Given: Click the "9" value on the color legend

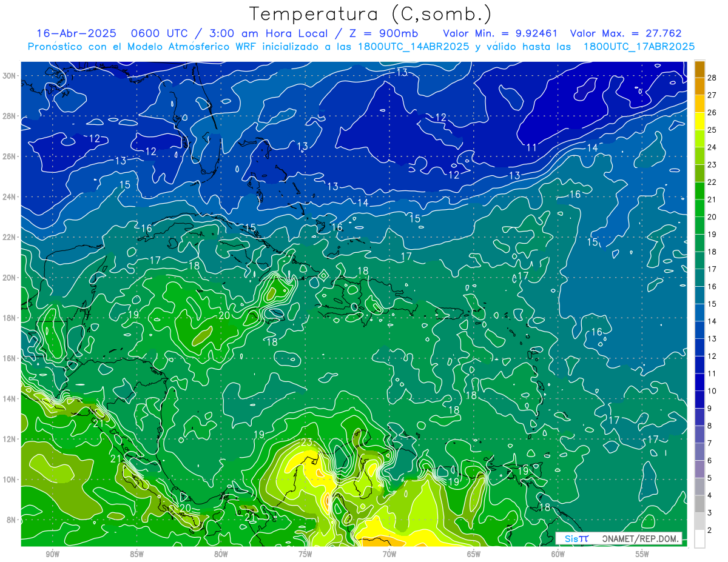Looking at the screenshot, I should pos(710,408).
